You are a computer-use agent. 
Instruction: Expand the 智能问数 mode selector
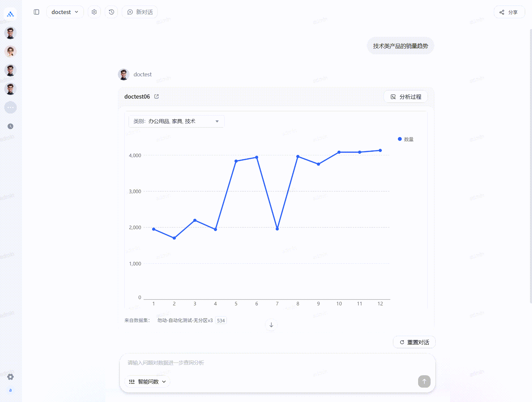point(148,381)
